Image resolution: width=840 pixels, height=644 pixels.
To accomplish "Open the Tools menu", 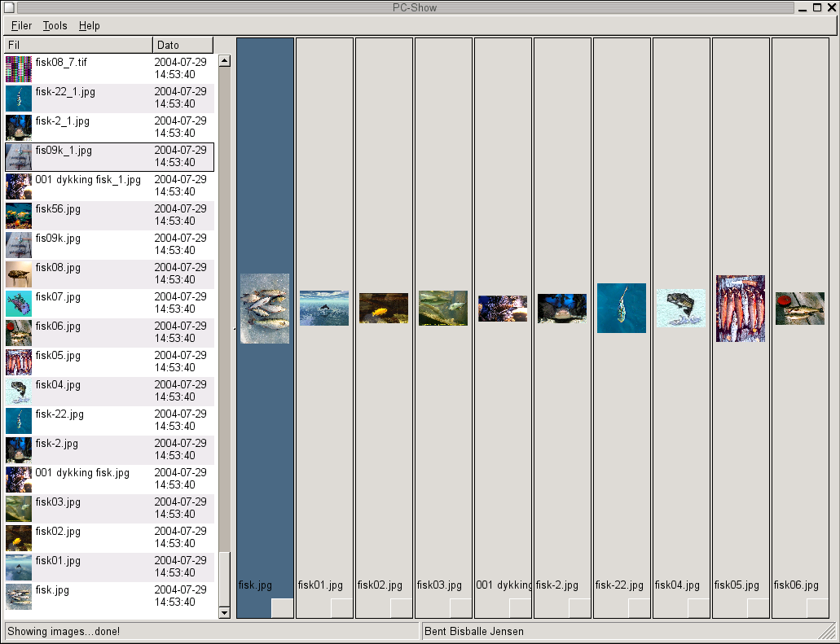I will tap(55, 26).
